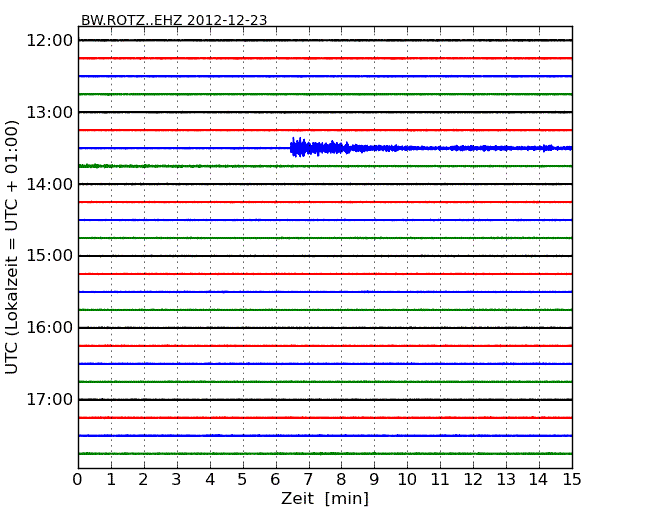Select the x-axis tick label 3
Screen dimensions: 650x520
click(x=177, y=480)
